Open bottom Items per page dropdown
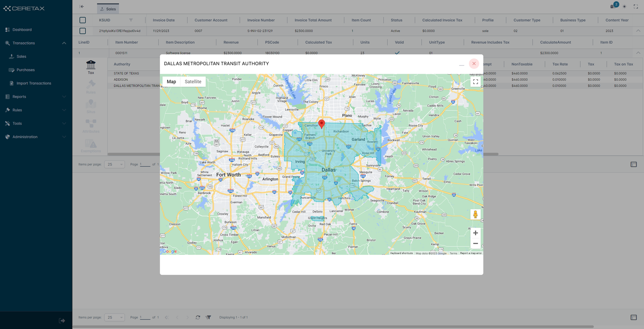The height and width of the screenshot is (329, 644). [115, 317]
